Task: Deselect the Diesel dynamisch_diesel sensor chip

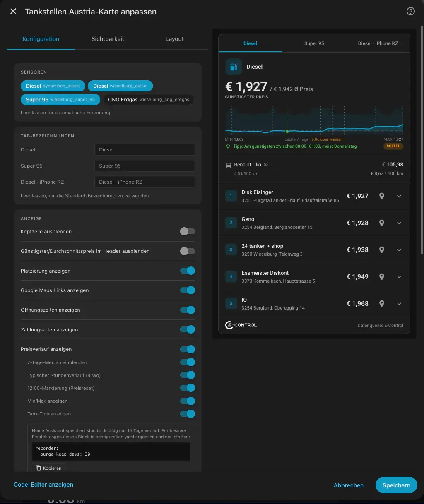Action: pos(53,86)
